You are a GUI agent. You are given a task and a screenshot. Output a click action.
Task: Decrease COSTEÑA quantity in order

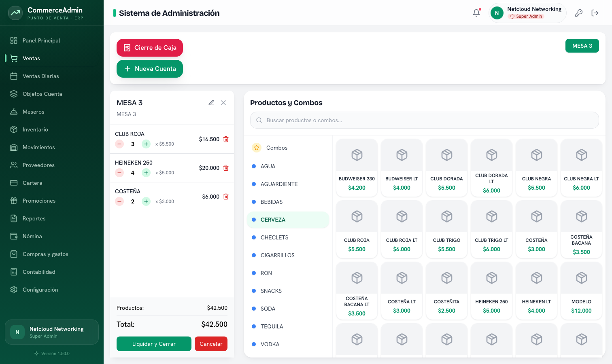(x=119, y=201)
